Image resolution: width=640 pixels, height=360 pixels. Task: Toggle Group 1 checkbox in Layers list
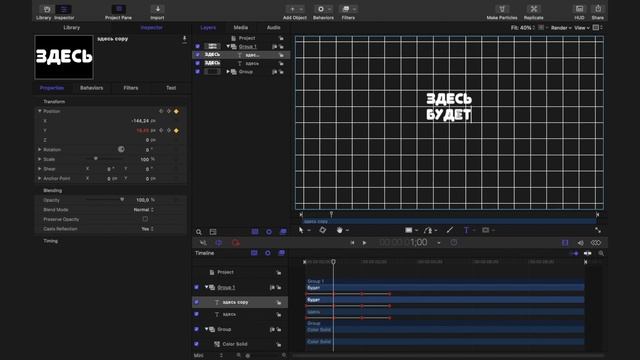tap(198, 47)
